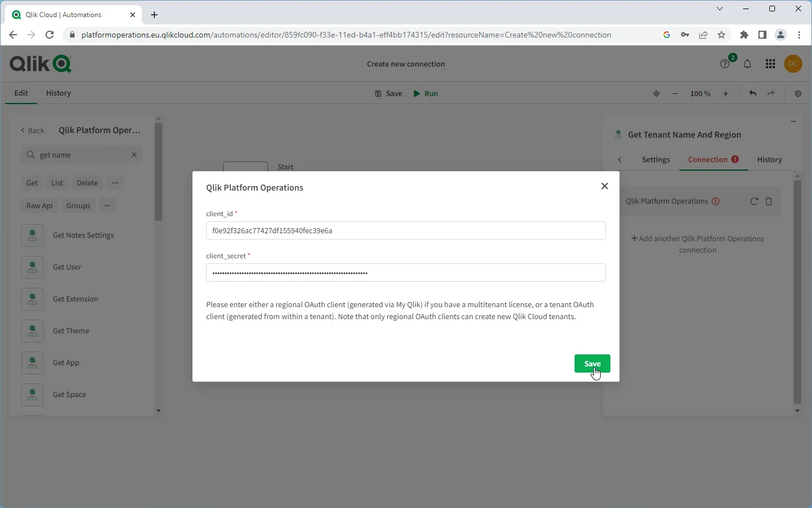Zoom in on the automation canvas

(x=725, y=93)
